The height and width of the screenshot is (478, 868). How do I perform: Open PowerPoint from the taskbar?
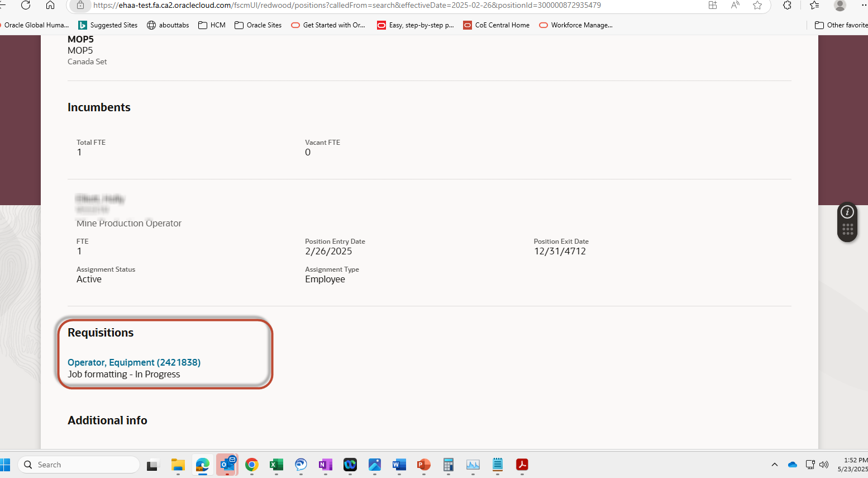click(424, 465)
